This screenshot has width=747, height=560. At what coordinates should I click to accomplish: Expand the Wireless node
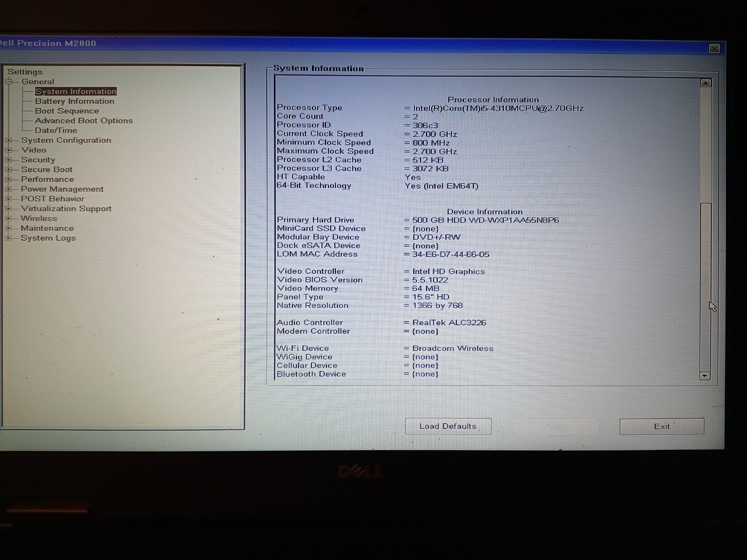8,218
